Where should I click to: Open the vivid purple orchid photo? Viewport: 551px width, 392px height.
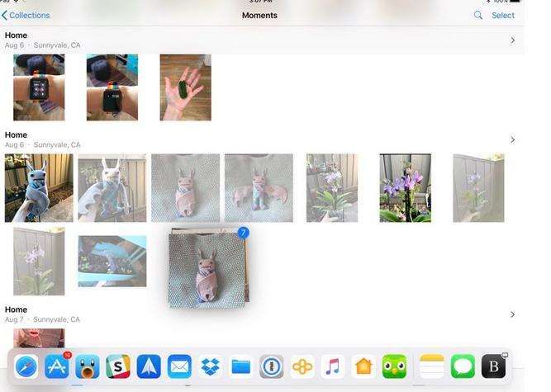click(405, 188)
